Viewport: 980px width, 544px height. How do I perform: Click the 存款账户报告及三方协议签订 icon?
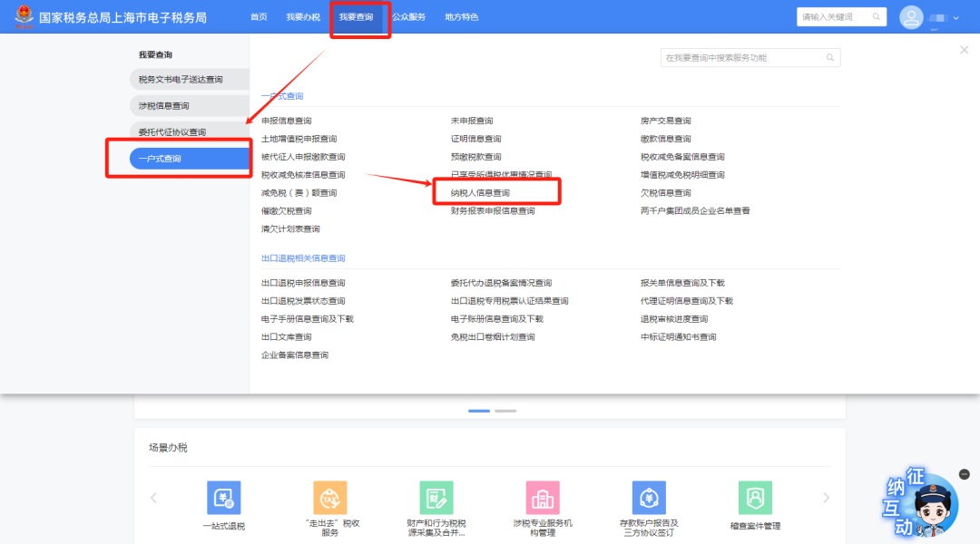[649, 498]
